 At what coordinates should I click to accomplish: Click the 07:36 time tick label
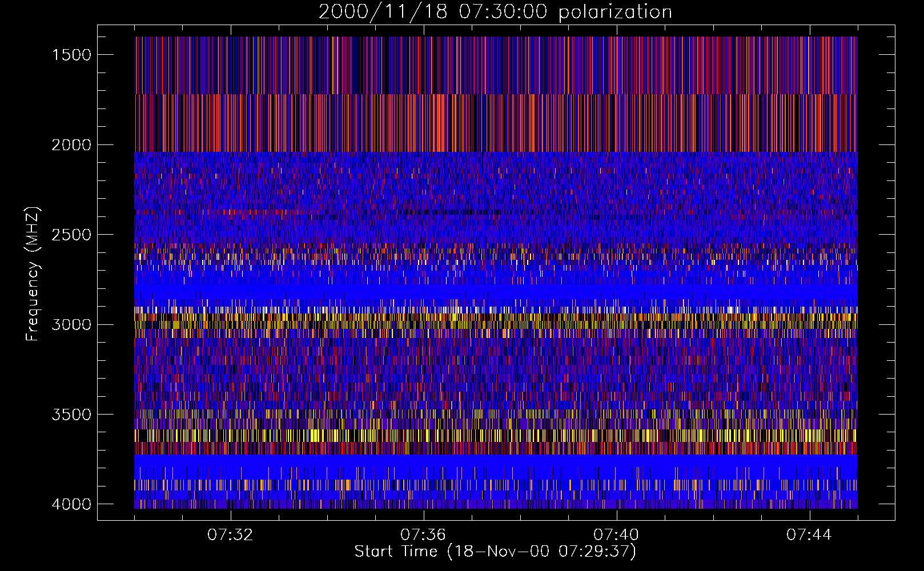(x=423, y=535)
